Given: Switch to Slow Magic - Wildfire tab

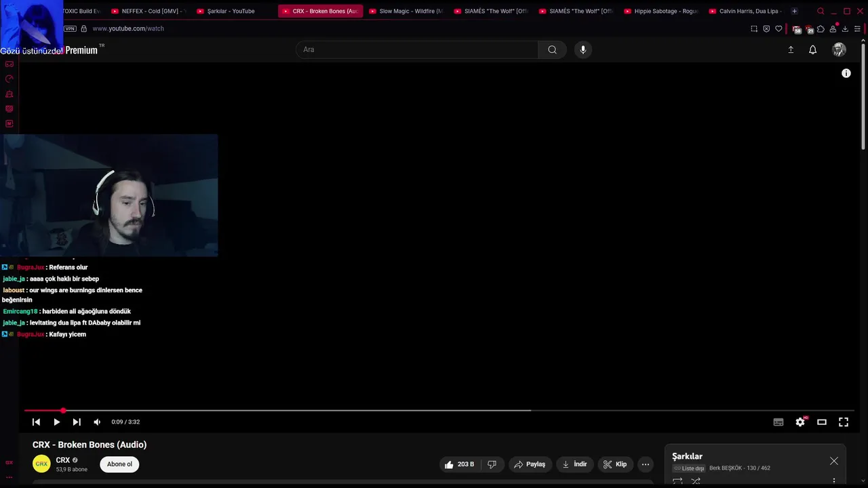Looking at the screenshot, I should click(406, 11).
